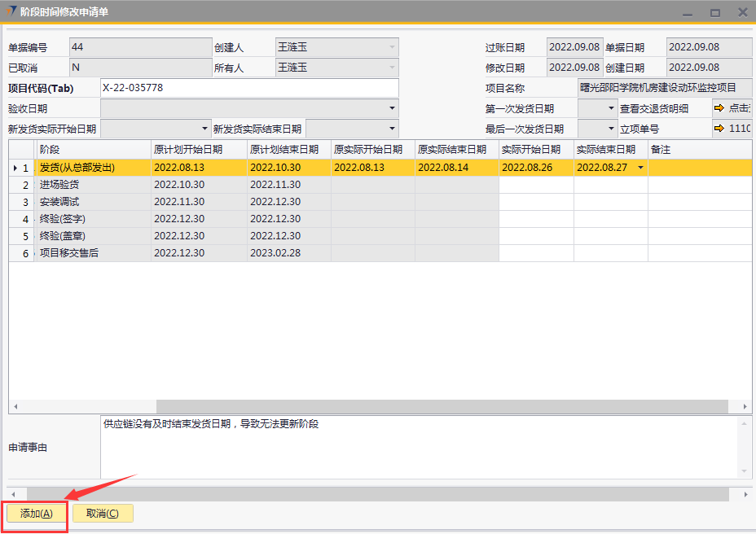Image resolution: width=756 pixels, height=534 pixels.
Task: Click the orange arrow link beside 立项单号
Action: (x=719, y=129)
